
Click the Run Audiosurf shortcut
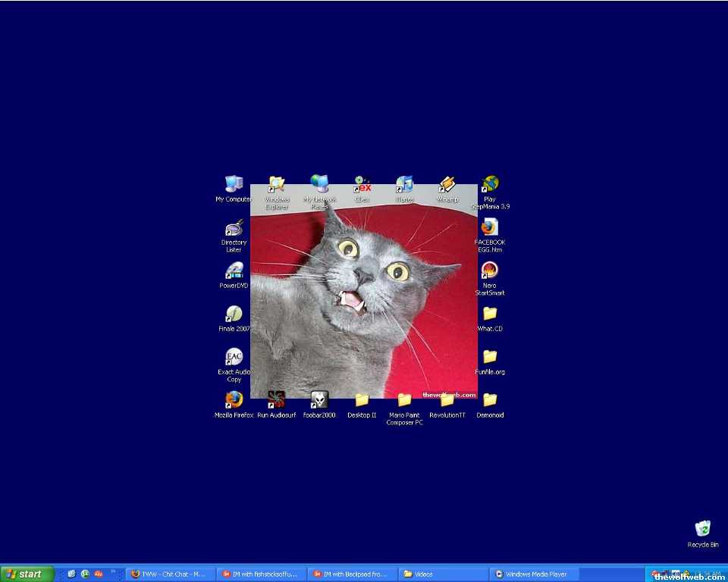tap(276, 400)
